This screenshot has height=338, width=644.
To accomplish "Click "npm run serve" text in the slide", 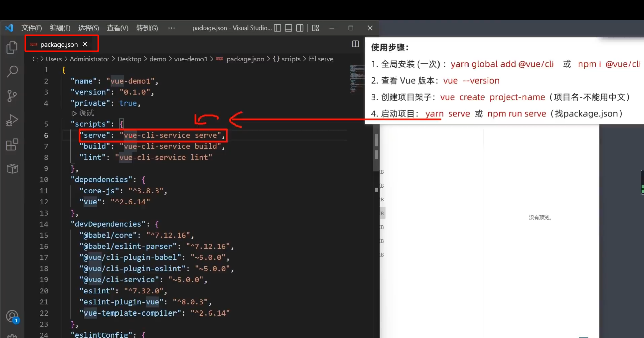I will point(517,114).
